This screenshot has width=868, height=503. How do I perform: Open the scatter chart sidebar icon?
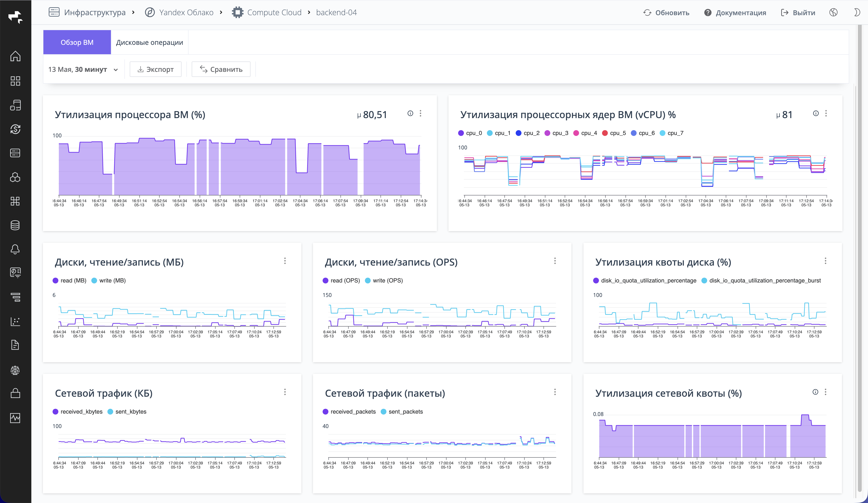coord(15,321)
